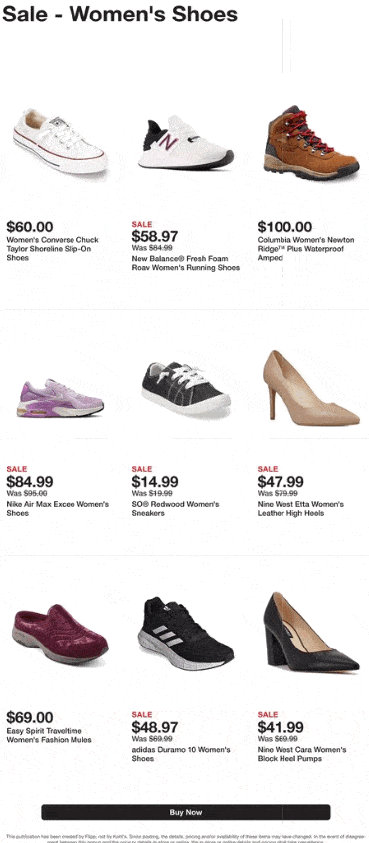Viewport: 369px width, 843px height.
Task: Click the $41.99 Nine West Cara price
Action: (x=280, y=727)
